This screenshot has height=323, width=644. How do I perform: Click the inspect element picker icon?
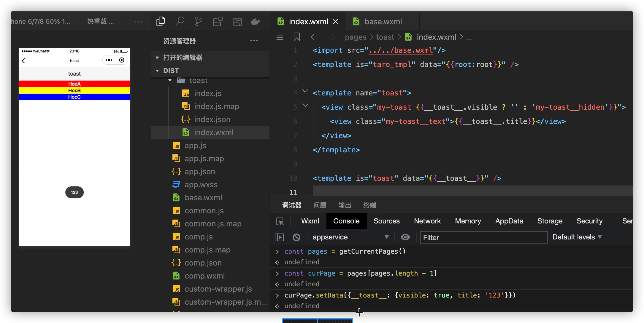click(280, 221)
